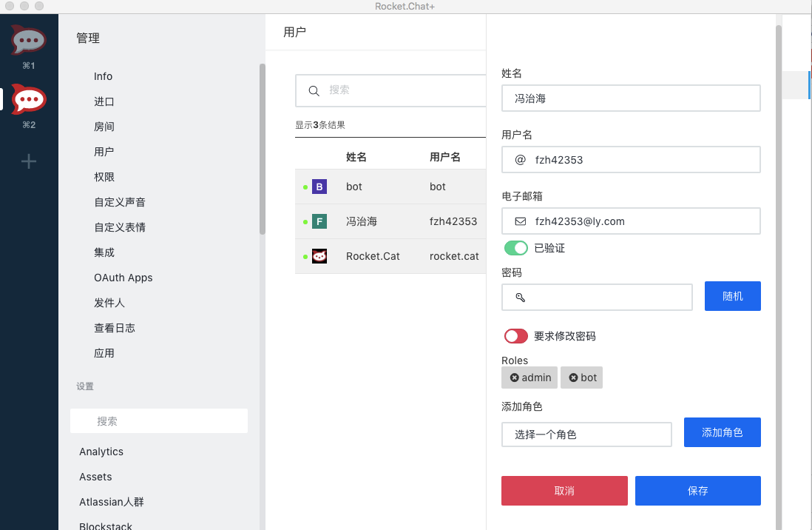Open 自定义声音 menu item
The image size is (812, 530).
[120, 202]
